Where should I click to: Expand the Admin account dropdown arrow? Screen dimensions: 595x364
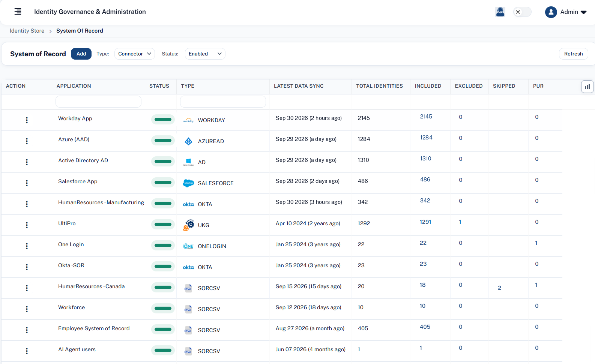point(583,12)
